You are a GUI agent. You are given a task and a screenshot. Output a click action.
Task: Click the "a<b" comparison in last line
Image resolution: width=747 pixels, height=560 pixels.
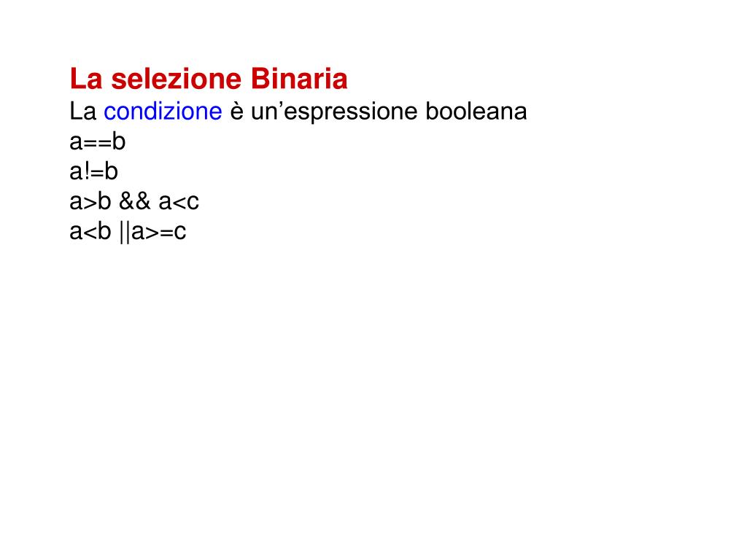(90, 231)
